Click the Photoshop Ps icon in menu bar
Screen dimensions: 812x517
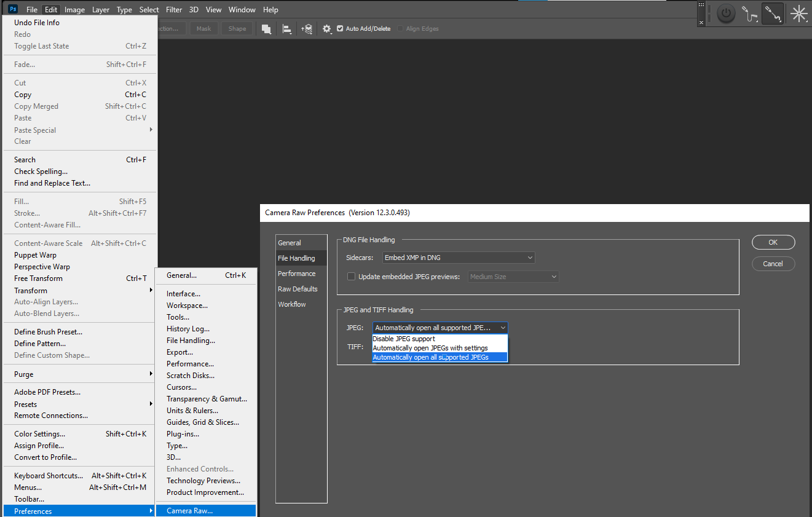coord(12,9)
